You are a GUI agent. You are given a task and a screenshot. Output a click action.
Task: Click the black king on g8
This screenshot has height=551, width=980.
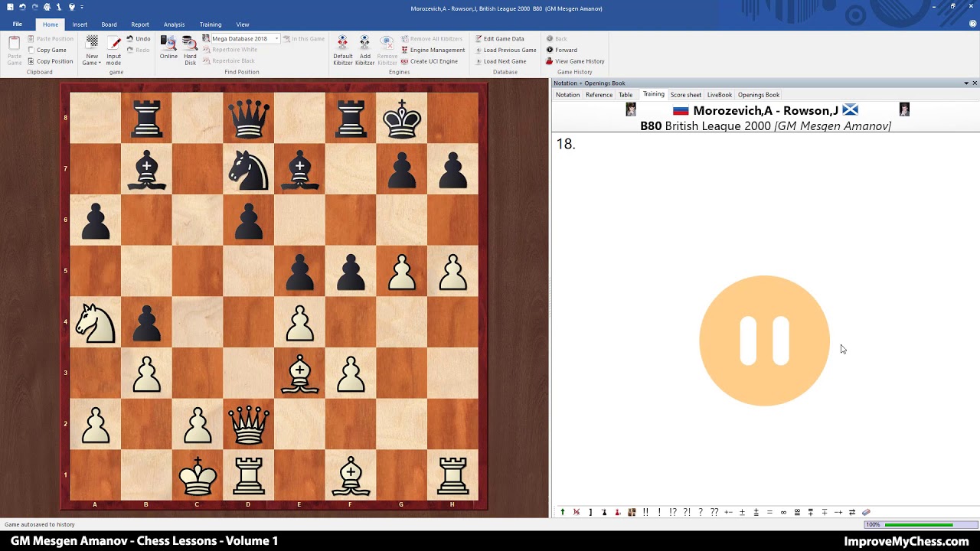pyautogui.click(x=402, y=117)
